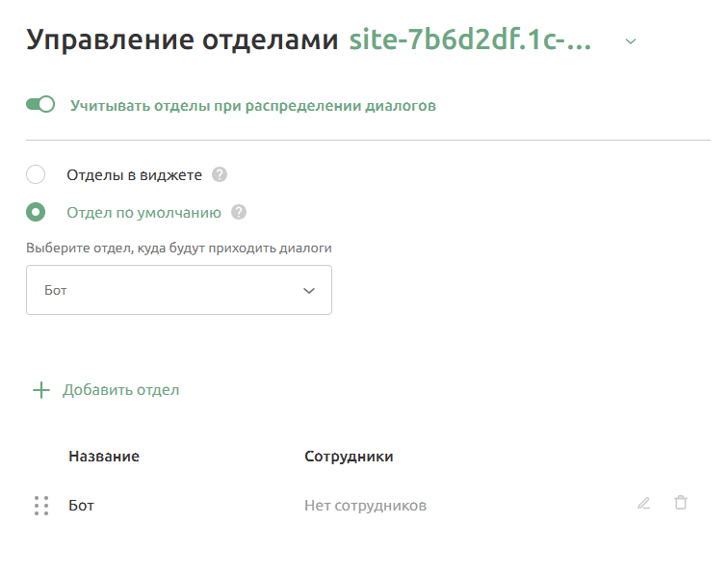Click help icon beside Отделы в виджете

pos(220,174)
